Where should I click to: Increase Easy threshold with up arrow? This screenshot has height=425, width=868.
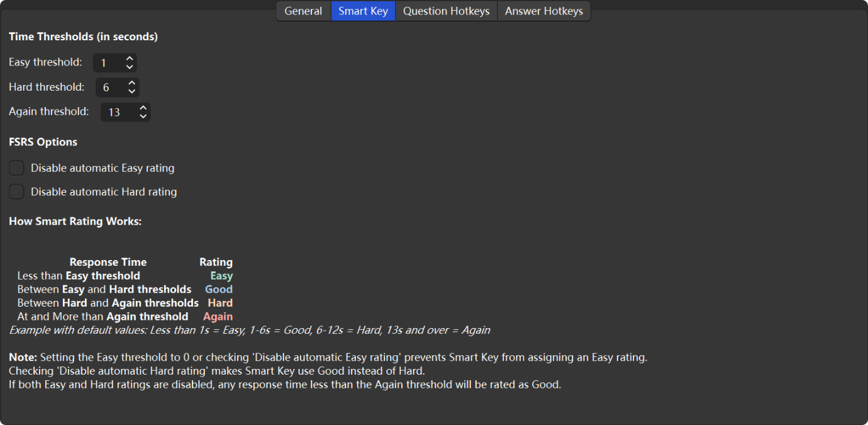coord(130,59)
